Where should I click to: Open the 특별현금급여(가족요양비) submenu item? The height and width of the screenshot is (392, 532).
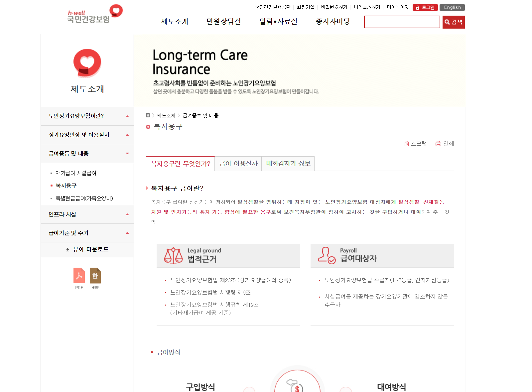coord(84,198)
